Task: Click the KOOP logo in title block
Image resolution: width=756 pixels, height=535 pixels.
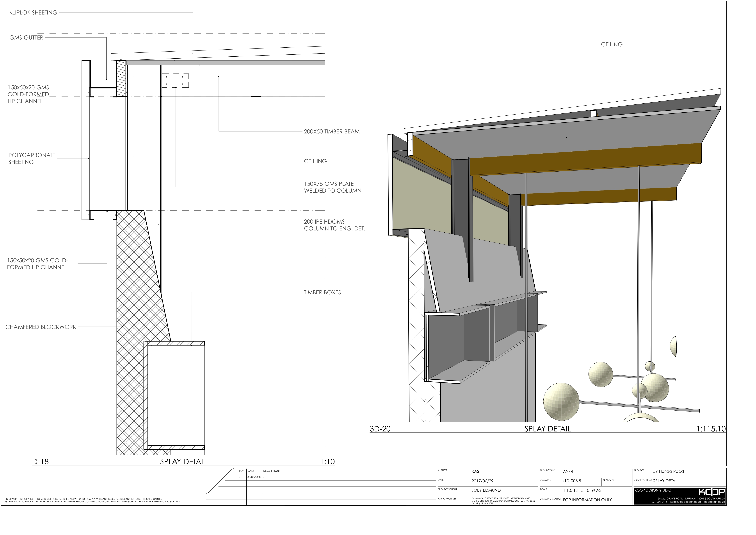Action: pyautogui.click(x=712, y=492)
